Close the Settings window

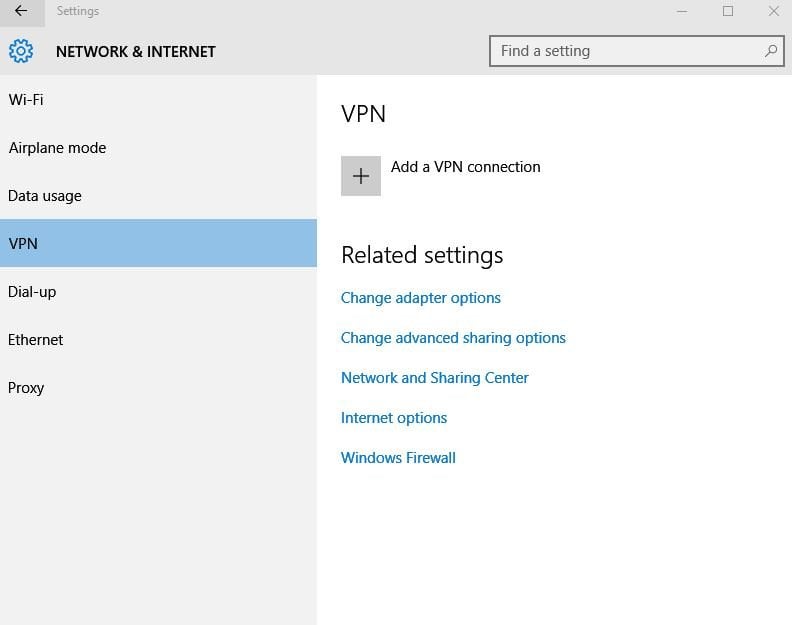[773, 11]
